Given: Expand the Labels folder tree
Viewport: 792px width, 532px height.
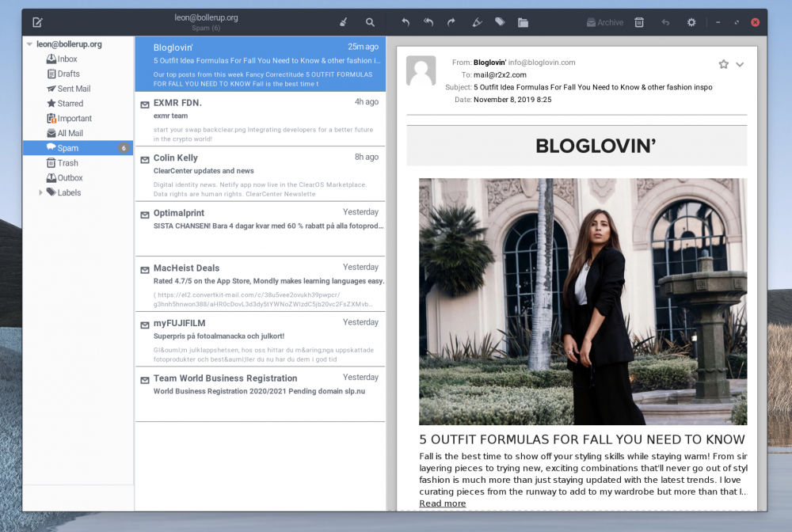Looking at the screenshot, I should [x=40, y=192].
